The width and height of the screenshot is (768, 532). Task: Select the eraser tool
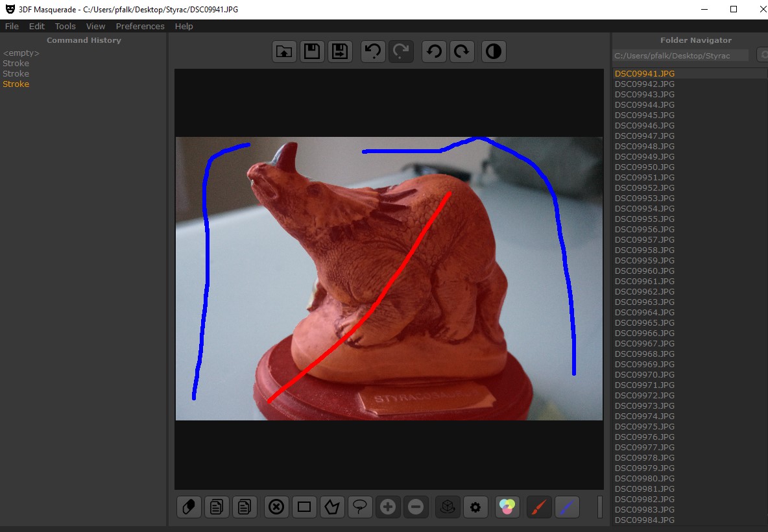[x=189, y=507]
